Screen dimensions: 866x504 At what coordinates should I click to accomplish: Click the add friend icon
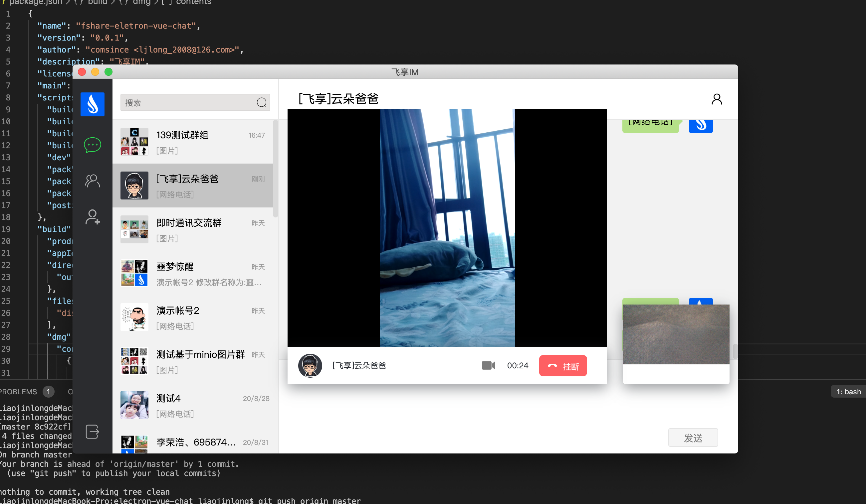coord(93,217)
